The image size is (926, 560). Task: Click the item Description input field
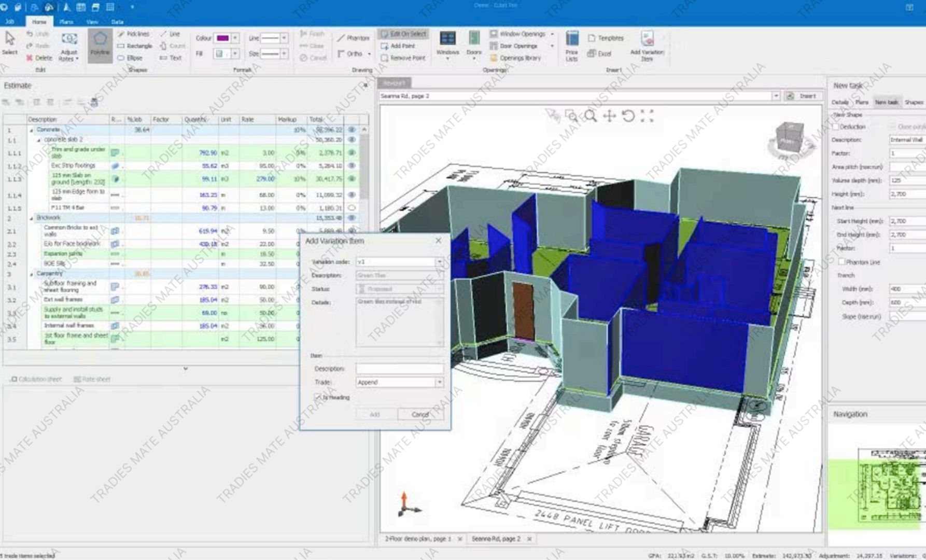coord(399,369)
